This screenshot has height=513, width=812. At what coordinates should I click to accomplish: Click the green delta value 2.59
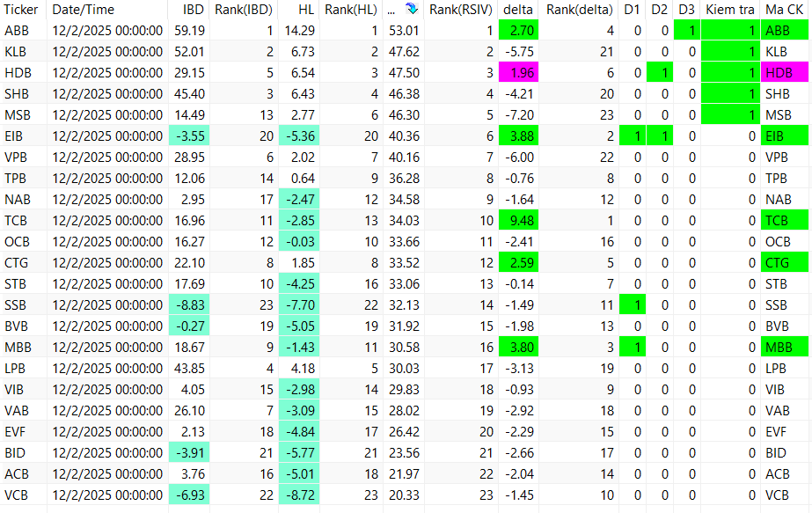(519, 263)
